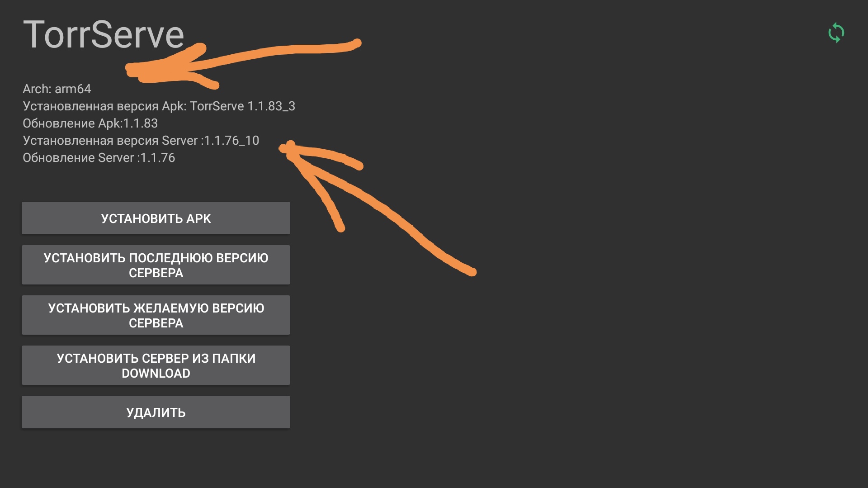This screenshot has height=488, width=868.
Task: Click installed Apk version TorrServe 1.1.83_3
Action: pos(159,106)
